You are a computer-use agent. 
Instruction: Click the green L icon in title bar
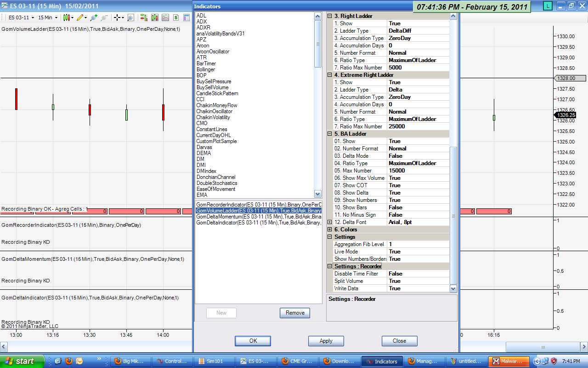click(548, 6)
